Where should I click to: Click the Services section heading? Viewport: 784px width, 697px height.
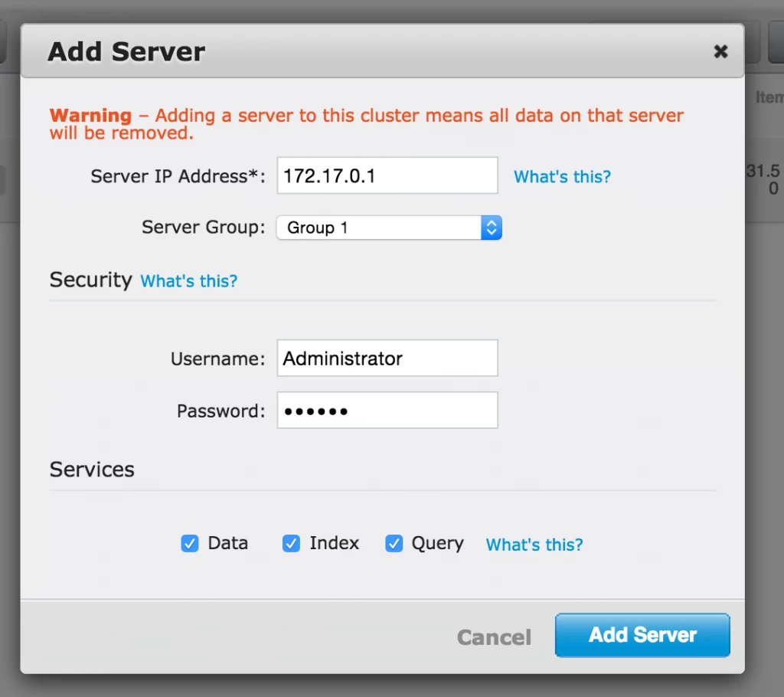(92, 470)
